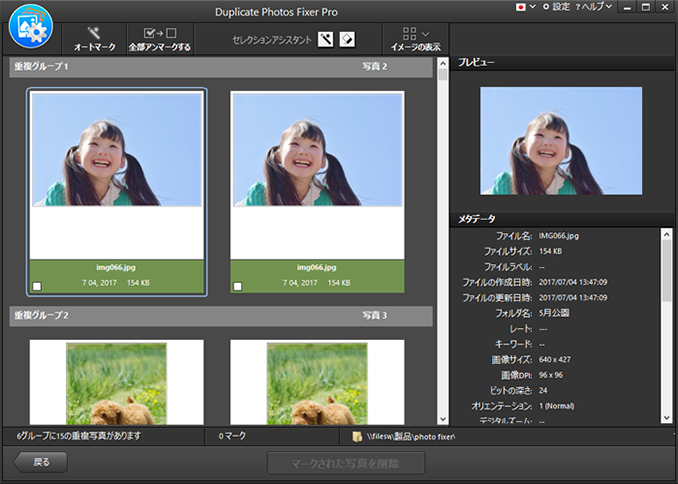Click the 1 (Normal) orientation value

556,406
